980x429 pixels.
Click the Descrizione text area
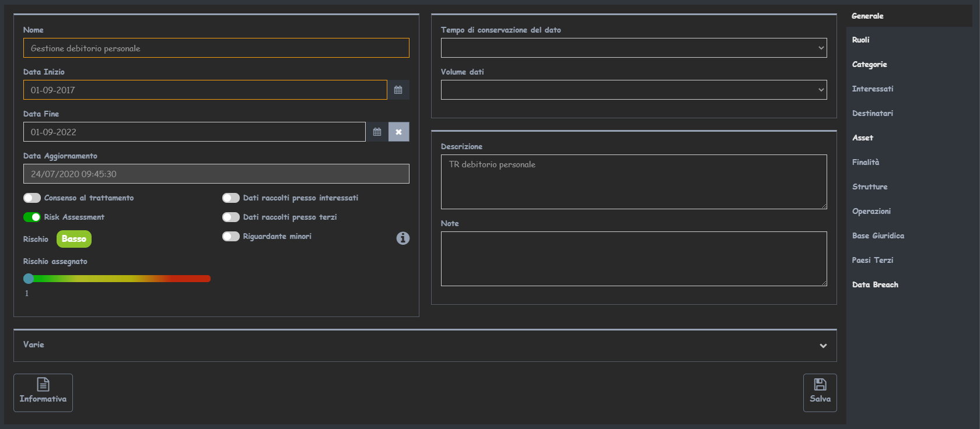click(634, 182)
